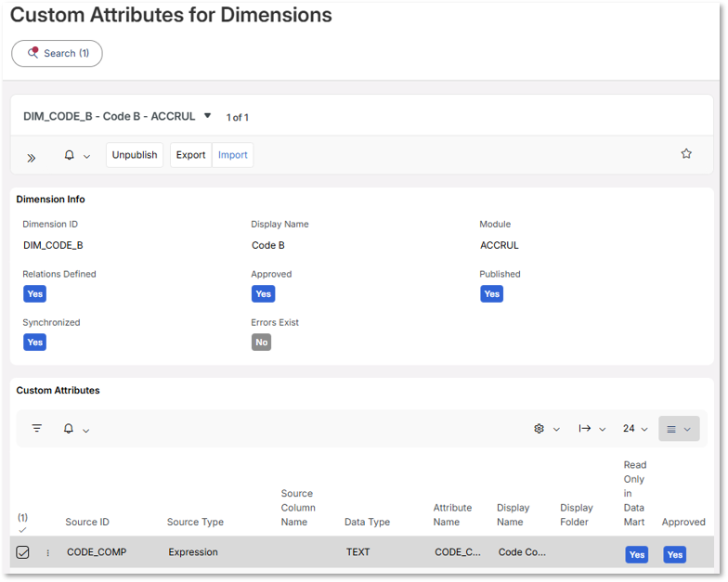
Task: Import custom attributes
Action: click(x=232, y=155)
